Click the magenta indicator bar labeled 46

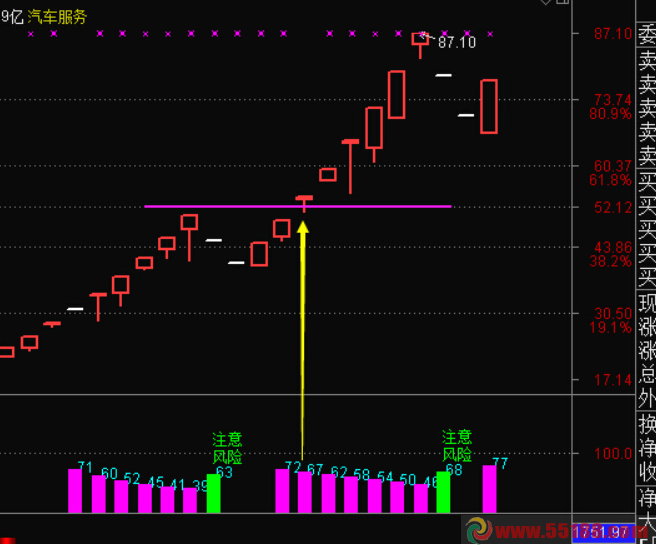(420, 498)
